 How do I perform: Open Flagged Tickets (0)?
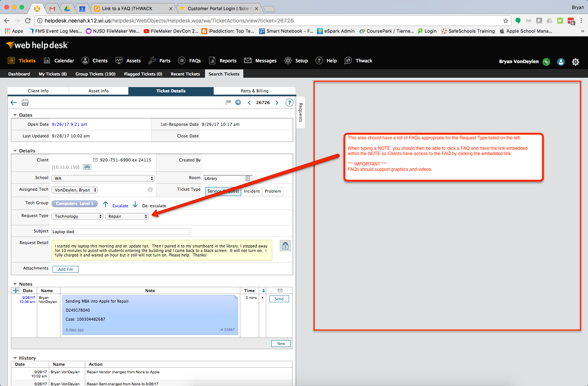click(143, 74)
